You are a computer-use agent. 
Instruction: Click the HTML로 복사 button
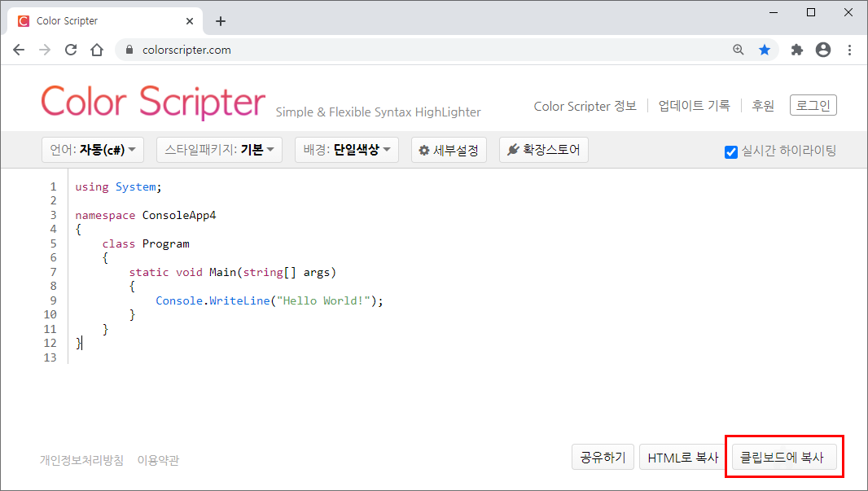tap(683, 458)
